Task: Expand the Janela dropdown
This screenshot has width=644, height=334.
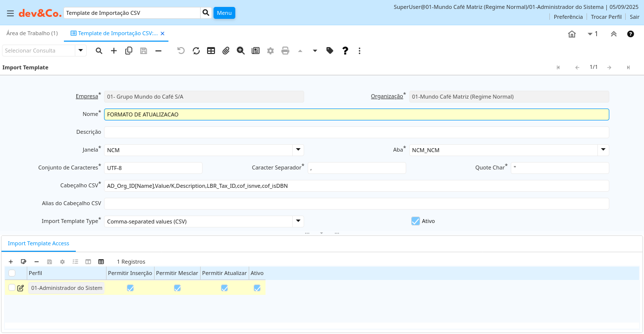Action: click(x=298, y=150)
